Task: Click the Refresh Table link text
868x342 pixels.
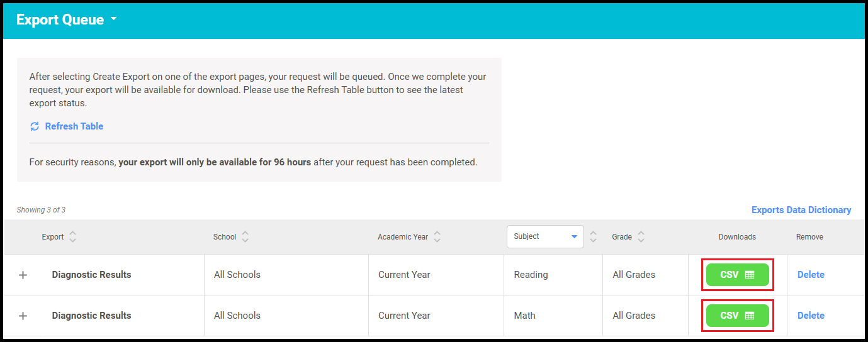Action: pyautogui.click(x=74, y=126)
